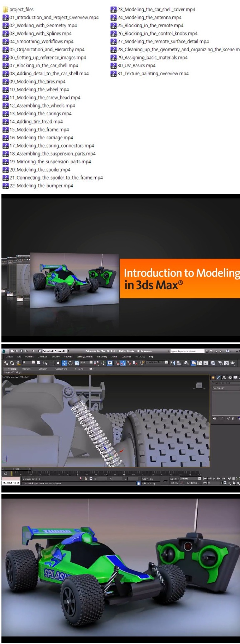Screen dimensions: 240x644
Task: Open the Rendering menu
Action: (x=102, y=356)
